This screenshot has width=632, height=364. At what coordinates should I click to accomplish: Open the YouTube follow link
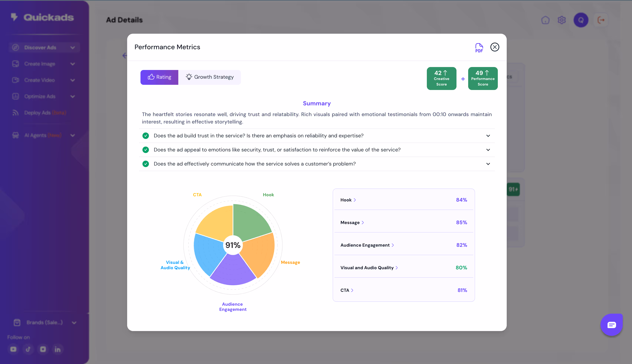pyautogui.click(x=13, y=349)
